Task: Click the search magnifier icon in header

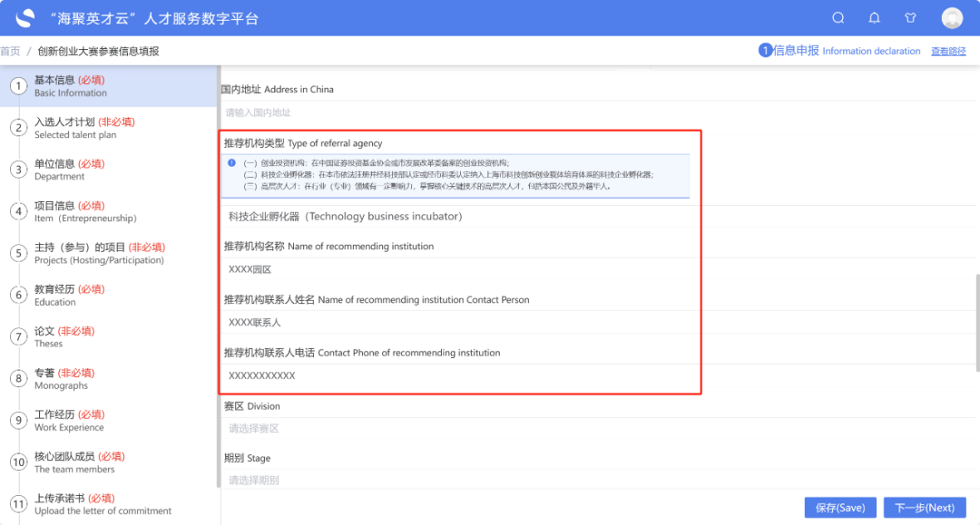Action: pos(838,18)
